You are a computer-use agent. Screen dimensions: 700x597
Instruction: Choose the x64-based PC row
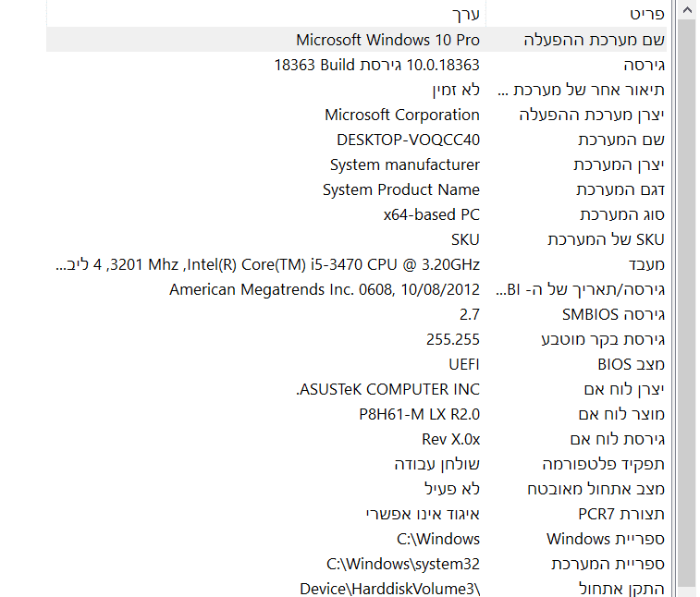point(431,214)
